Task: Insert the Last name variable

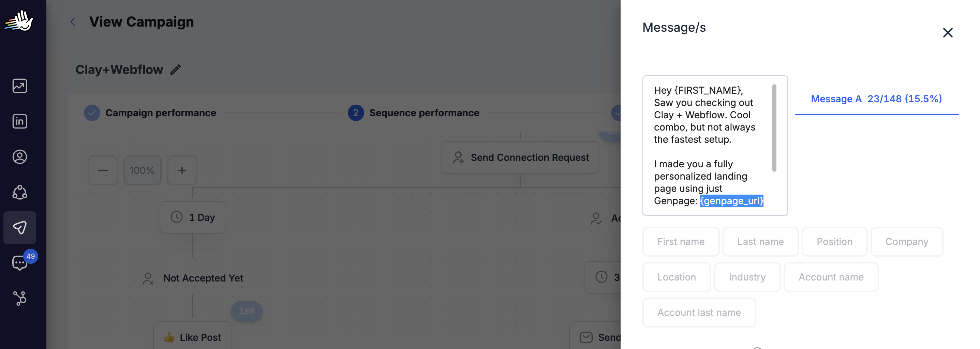Action: coord(760,242)
